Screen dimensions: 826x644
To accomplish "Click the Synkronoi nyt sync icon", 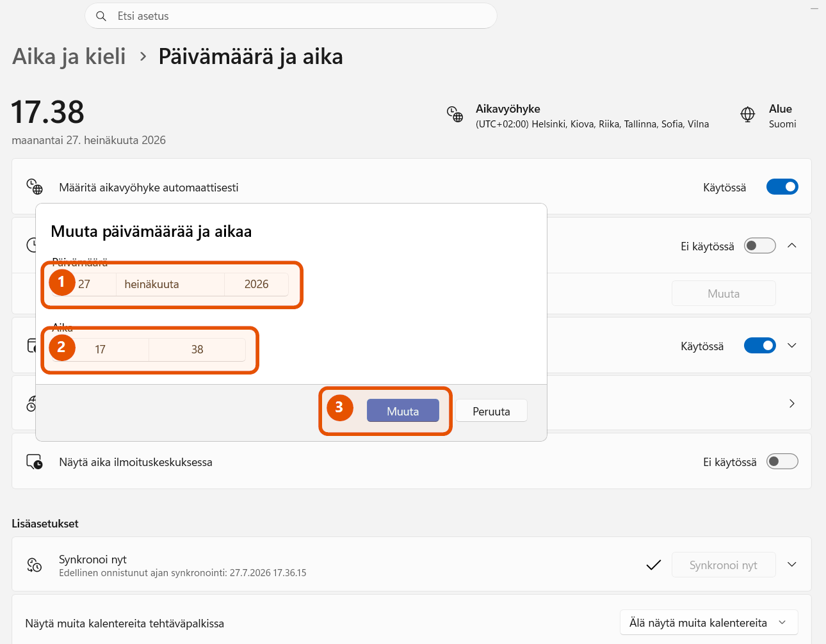I will tap(35, 565).
